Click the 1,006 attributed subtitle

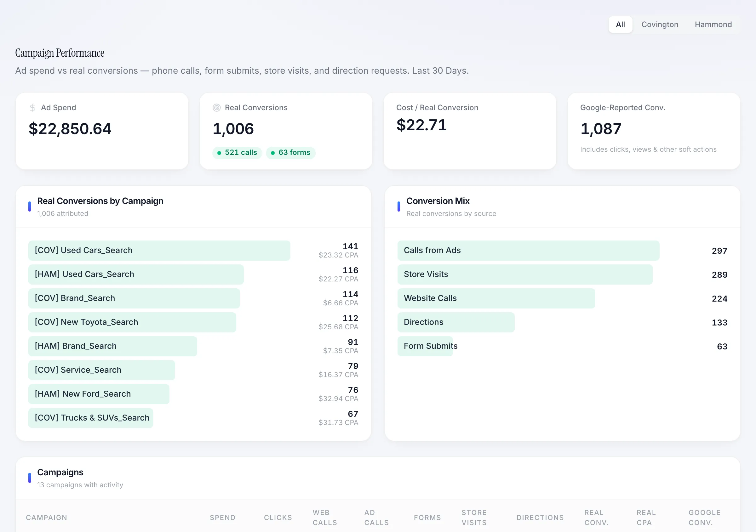tap(63, 213)
